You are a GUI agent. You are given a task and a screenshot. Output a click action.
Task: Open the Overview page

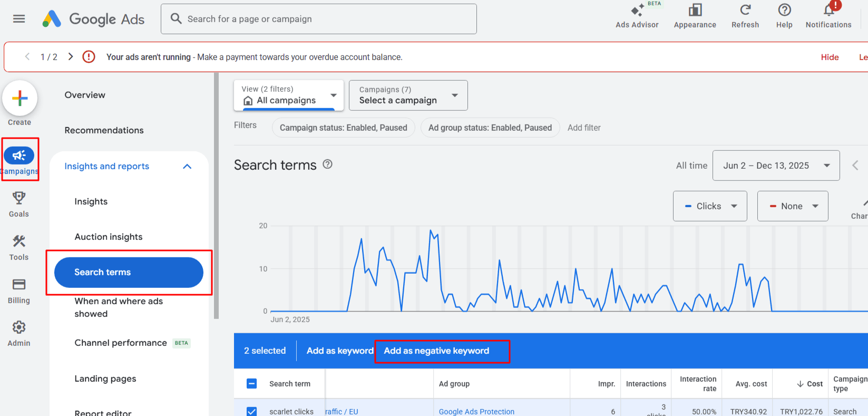tap(85, 95)
